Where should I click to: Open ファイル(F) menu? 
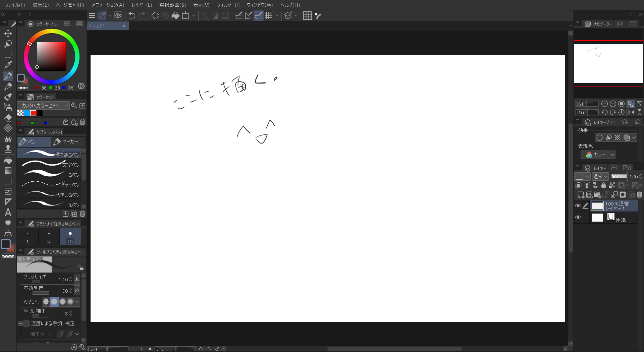pyautogui.click(x=15, y=5)
